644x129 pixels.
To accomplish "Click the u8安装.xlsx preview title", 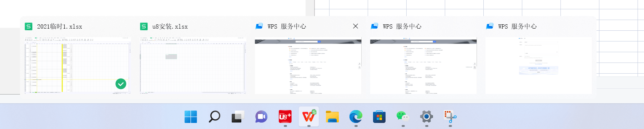I will click(170, 26).
